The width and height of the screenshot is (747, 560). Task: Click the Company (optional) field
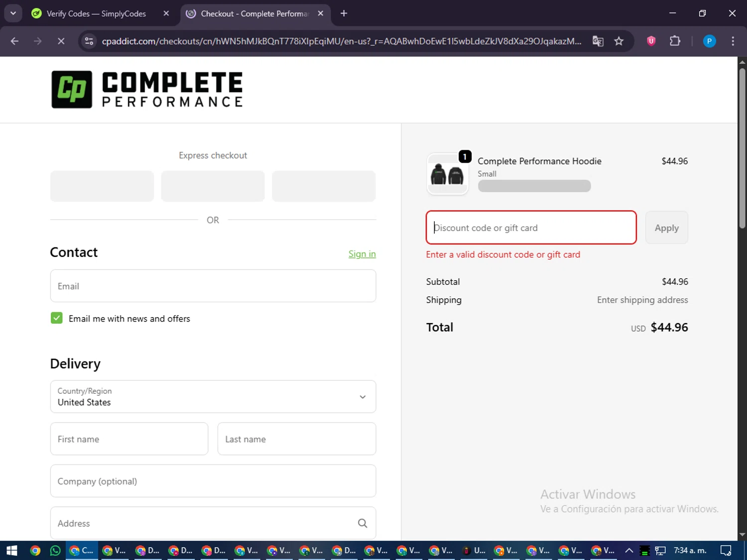coord(213,481)
